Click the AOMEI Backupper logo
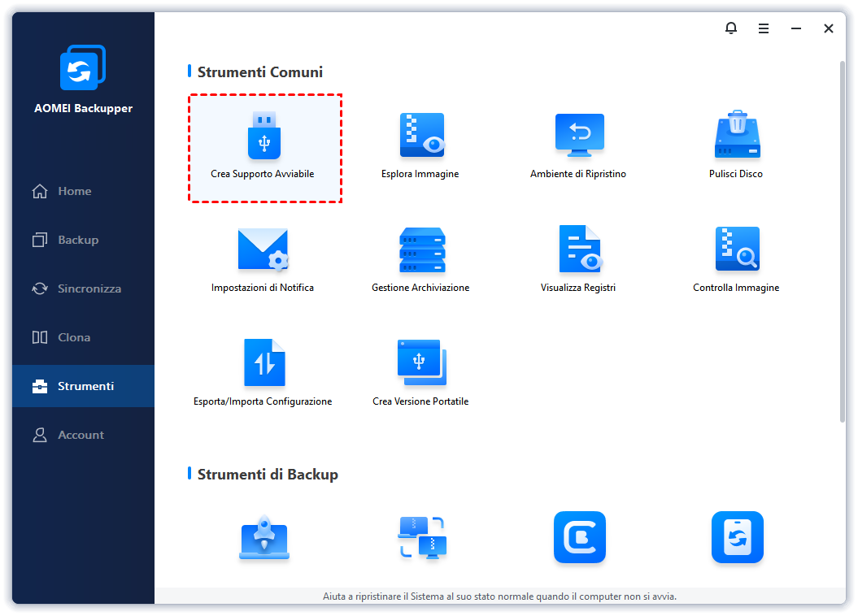 pos(83,67)
